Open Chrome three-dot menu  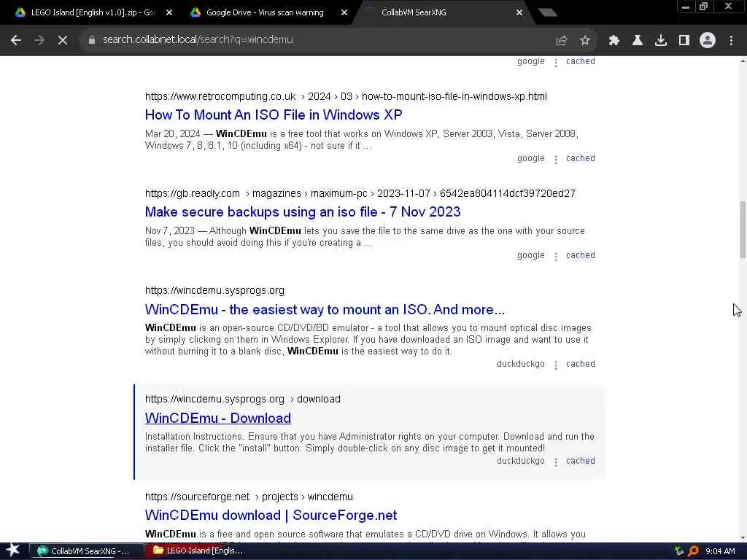click(x=731, y=40)
